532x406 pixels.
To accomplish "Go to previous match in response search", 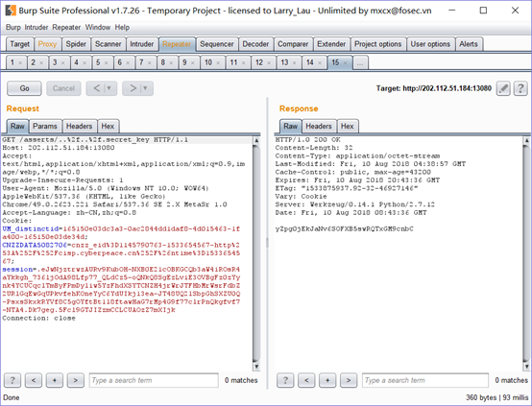I will click(x=306, y=380).
